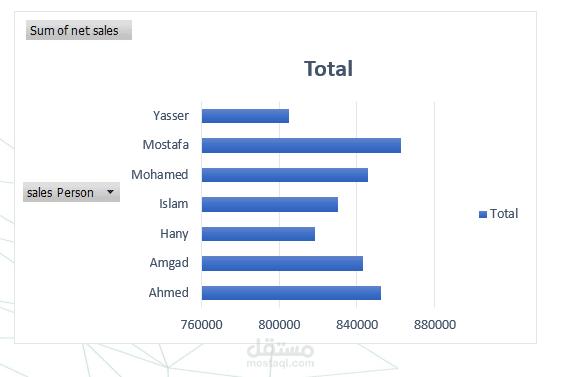Select the Mostafa category label
The width and height of the screenshot is (561, 377).
166,145
